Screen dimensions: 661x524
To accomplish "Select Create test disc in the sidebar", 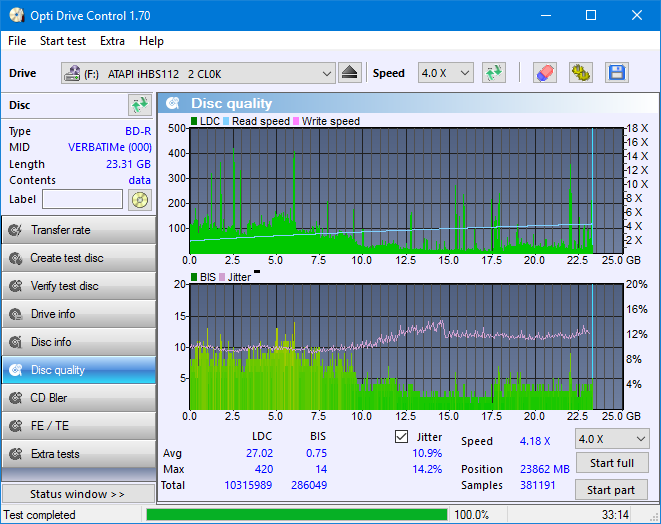I will [79, 258].
